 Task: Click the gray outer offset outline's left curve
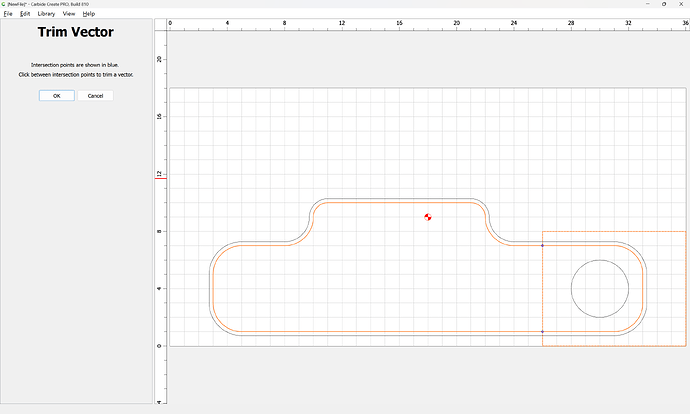(210, 288)
